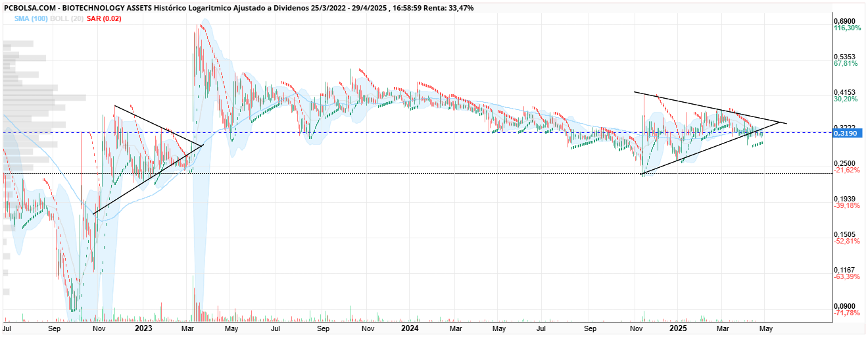This screenshot has height=337, width=868.
Task: Click the 116,30% percentage label
Action: [847, 28]
